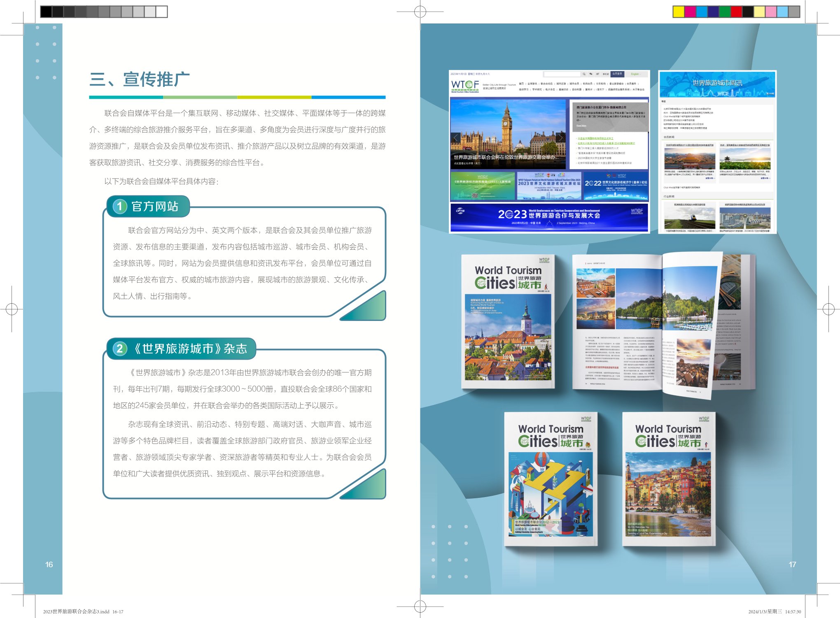
Task: Click the solid black swatch in grayscale bar
Action: [46, 12]
